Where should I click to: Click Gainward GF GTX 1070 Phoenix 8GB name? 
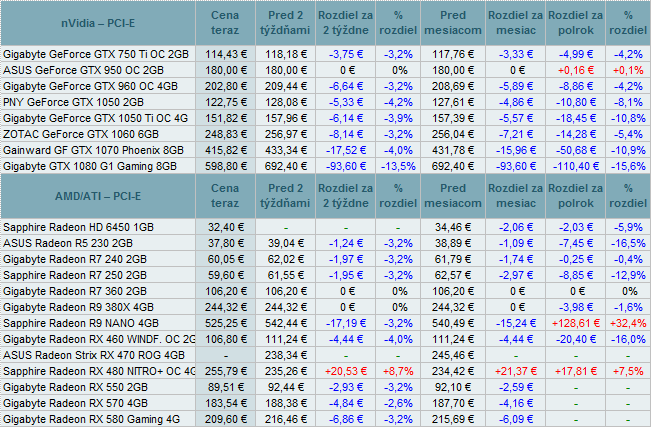pos(93,150)
